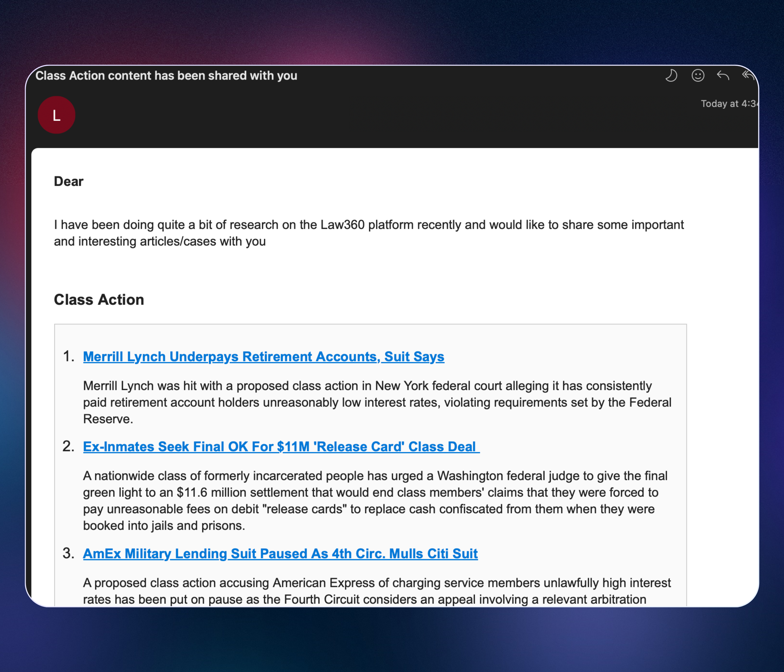Click the Merrill Lynch summary paragraph

pos(377,403)
